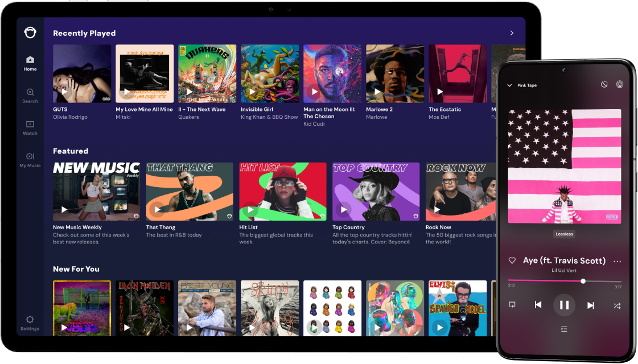Viewport: 638px width, 364px height.
Task: Play Rock Now playlist
Action: coord(437,210)
